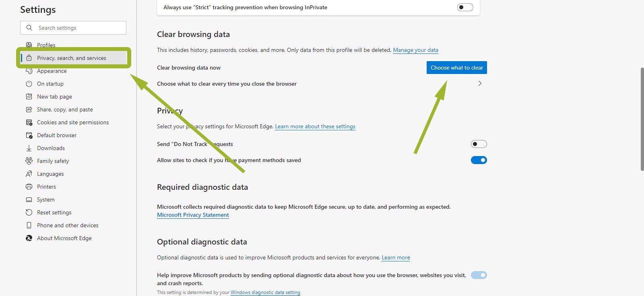
Task: Expand clear-on-close options chevron
Action: [480, 84]
